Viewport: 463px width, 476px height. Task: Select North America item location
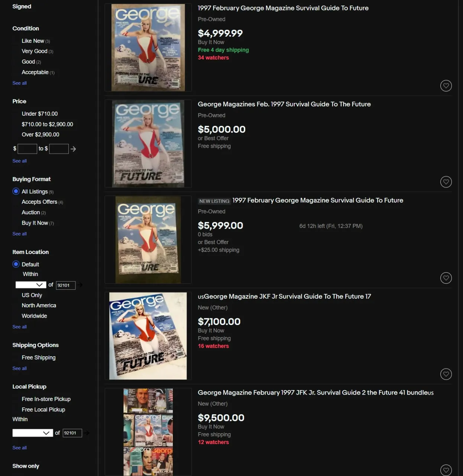(x=39, y=305)
